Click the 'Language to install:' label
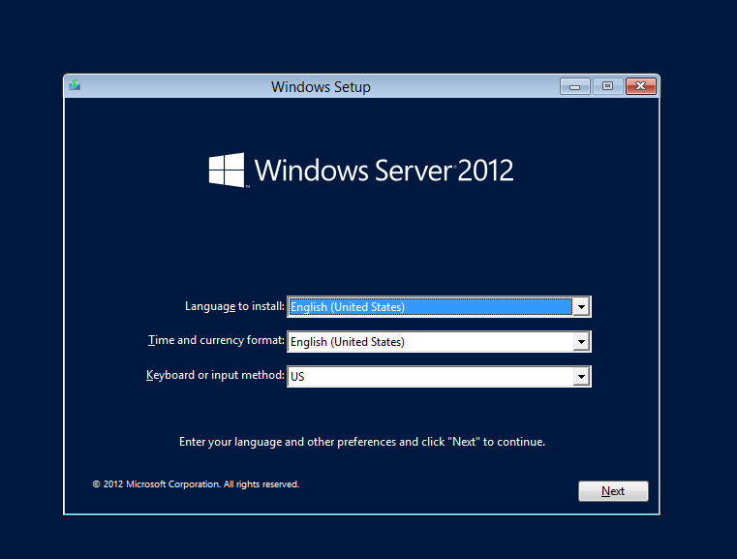Image resolution: width=737 pixels, height=560 pixels. [234, 306]
